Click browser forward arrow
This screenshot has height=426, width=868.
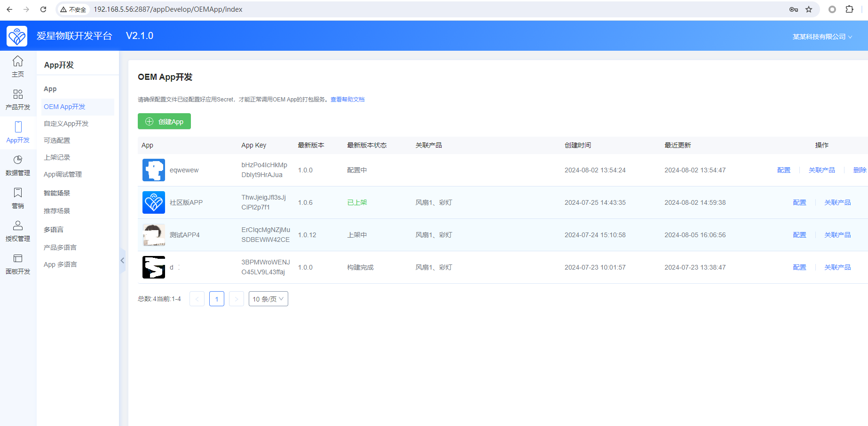(26, 9)
